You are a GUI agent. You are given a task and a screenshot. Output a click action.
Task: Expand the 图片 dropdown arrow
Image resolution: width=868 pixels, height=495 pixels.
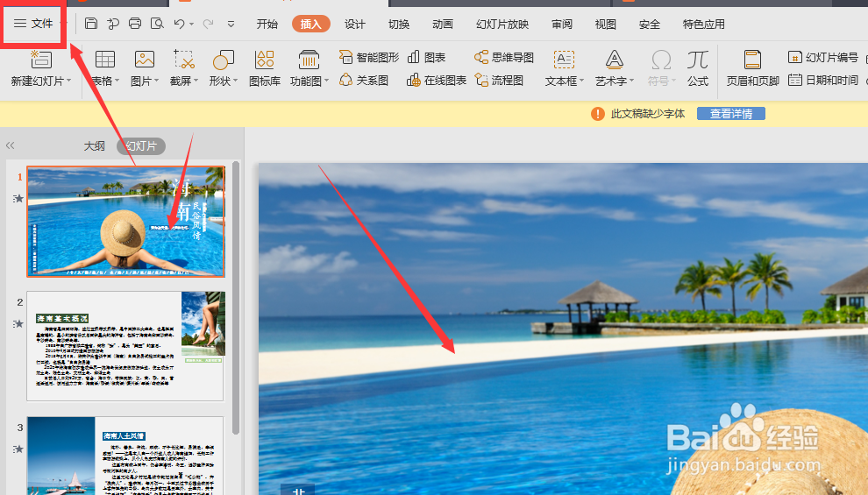157,81
